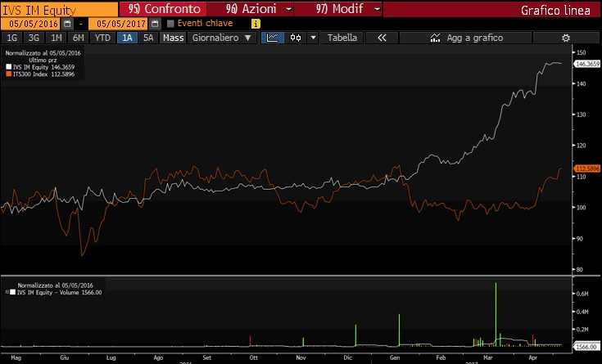Select the Mass time range
The height and width of the screenshot is (364, 602).
[x=173, y=38]
